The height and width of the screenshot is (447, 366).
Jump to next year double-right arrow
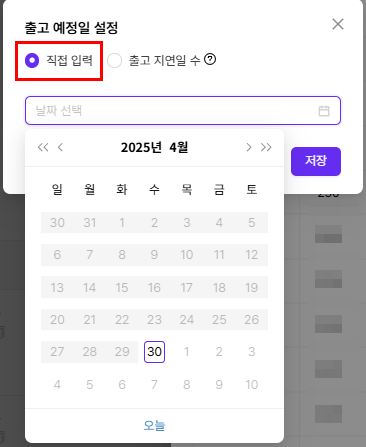click(266, 147)
